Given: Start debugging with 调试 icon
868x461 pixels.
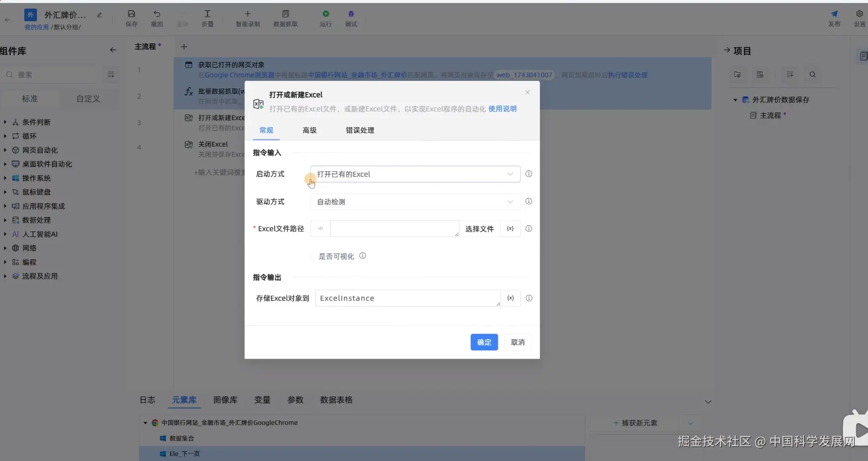Looking at the screenshot, I should (351, 18).
